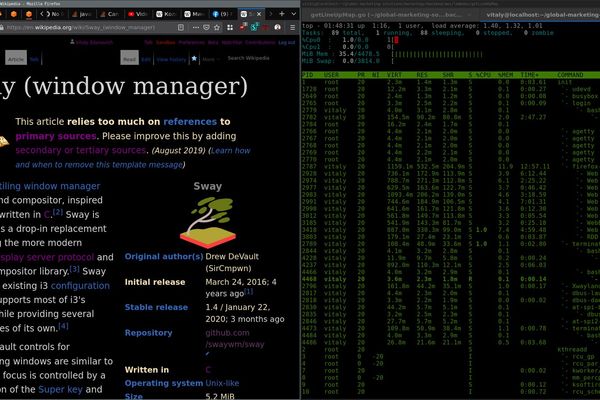Add article to watchlist via star icon
600x400 pixels.
pyautogui.click(x=194, y=59)
